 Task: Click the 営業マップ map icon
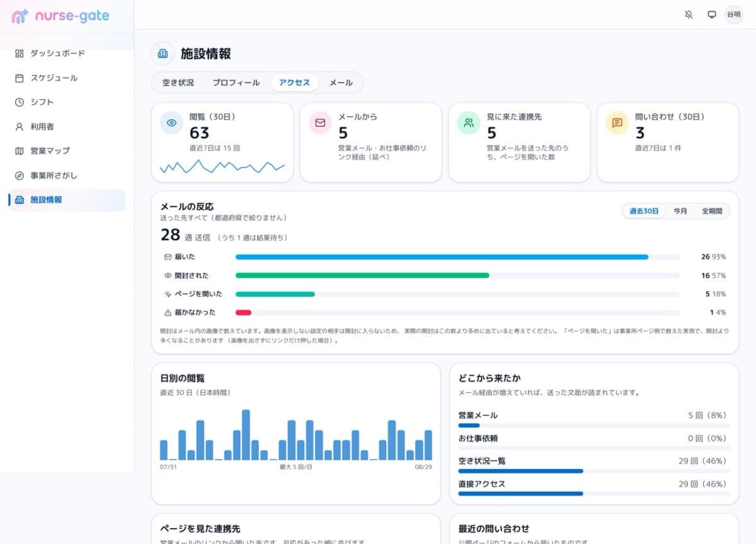[x=19, y=151]
